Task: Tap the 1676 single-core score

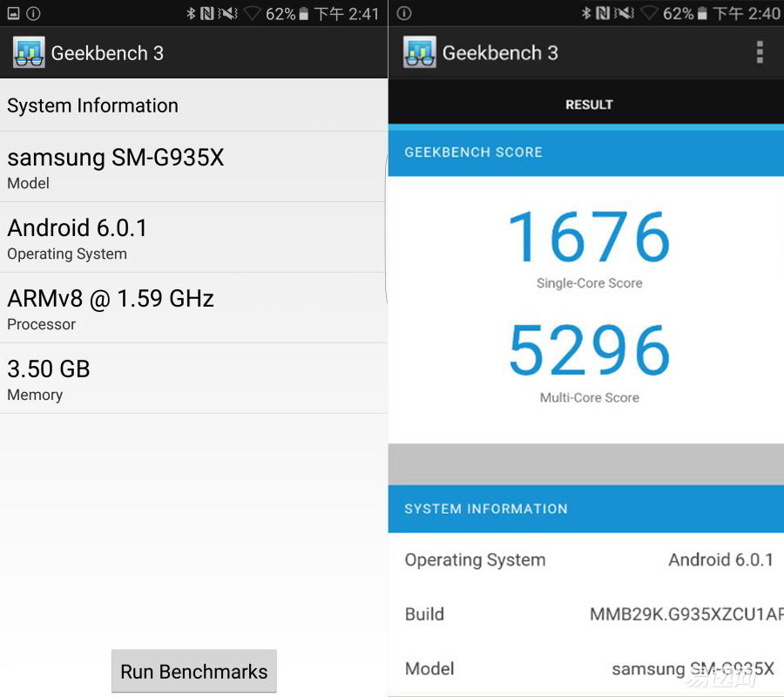Action: click(589, 236)
